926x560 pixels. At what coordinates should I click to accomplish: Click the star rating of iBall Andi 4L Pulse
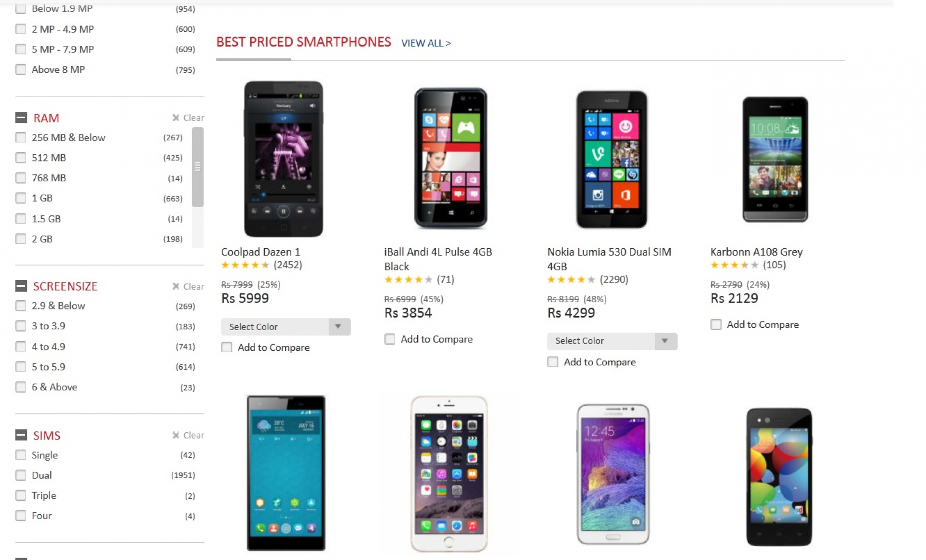coord(408,280)
